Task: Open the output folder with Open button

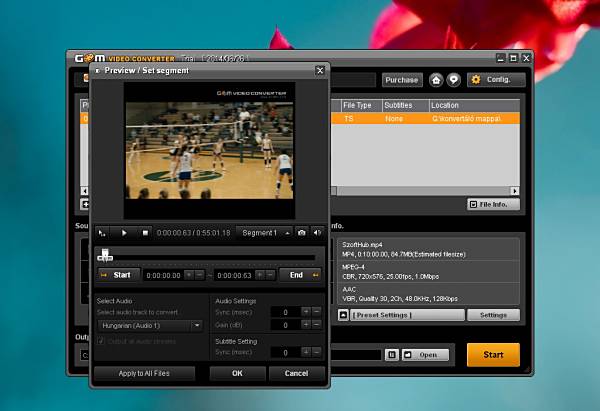Action: point(425,355)
